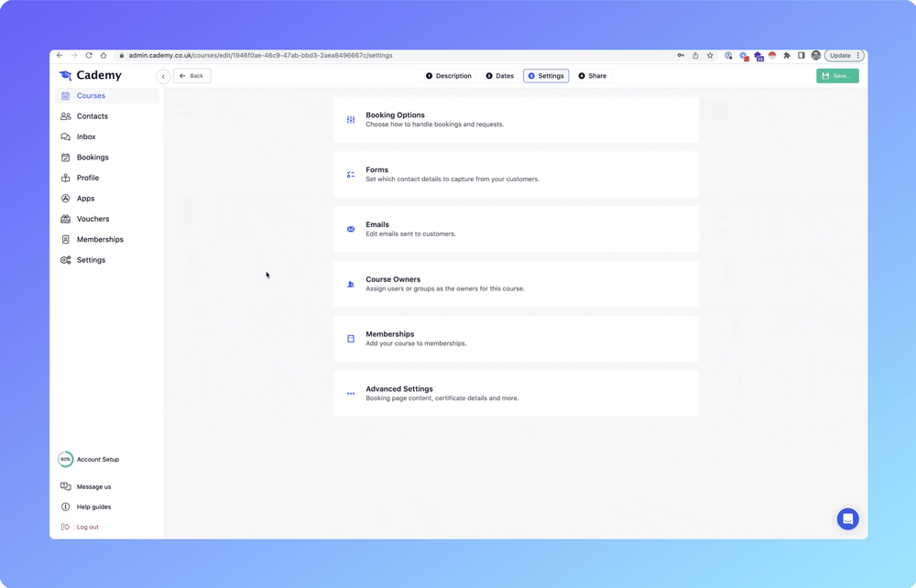Reload the page in browser
This screenshot has height=588, width=916.
(89, 56)
